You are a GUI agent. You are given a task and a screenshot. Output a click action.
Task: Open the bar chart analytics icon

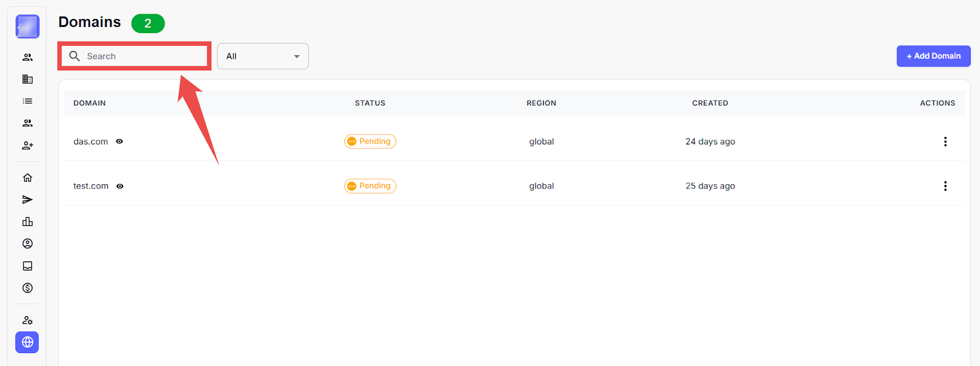[28, 222]
